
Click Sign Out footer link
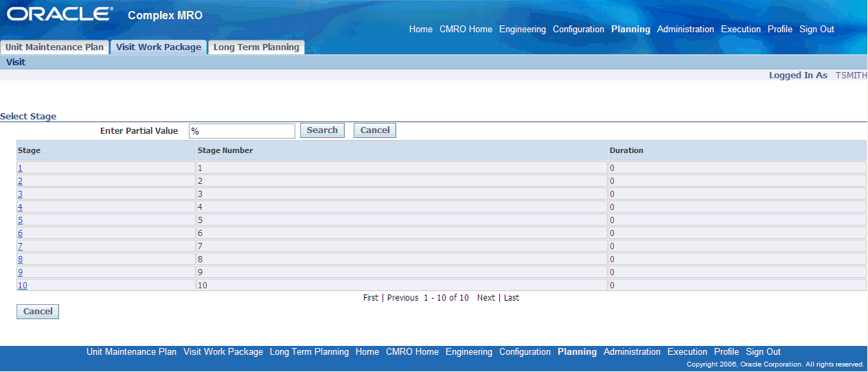pyautogui.click(x=763, y=352)
